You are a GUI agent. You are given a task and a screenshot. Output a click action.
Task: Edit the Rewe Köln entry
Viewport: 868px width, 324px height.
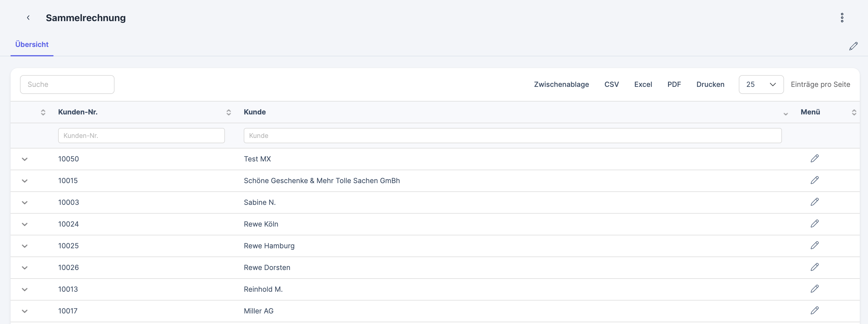click(x=814, y=224)
